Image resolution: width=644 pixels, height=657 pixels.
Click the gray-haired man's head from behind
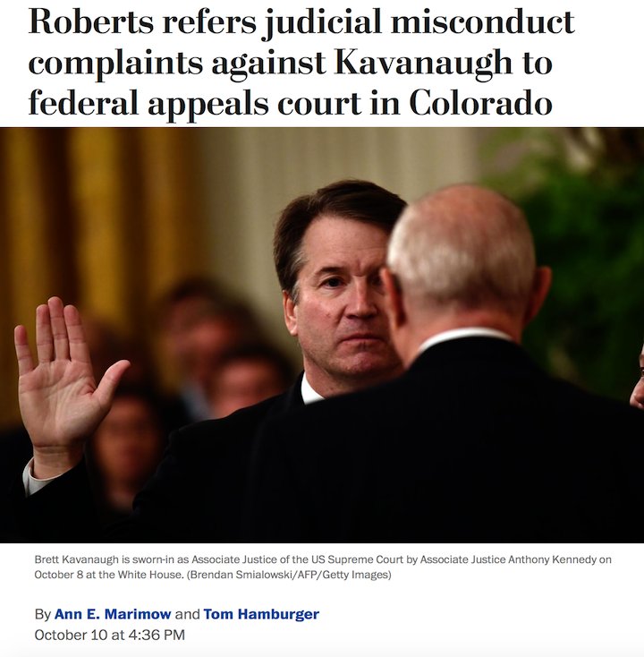pyautogui.click(x=462, y=252)
